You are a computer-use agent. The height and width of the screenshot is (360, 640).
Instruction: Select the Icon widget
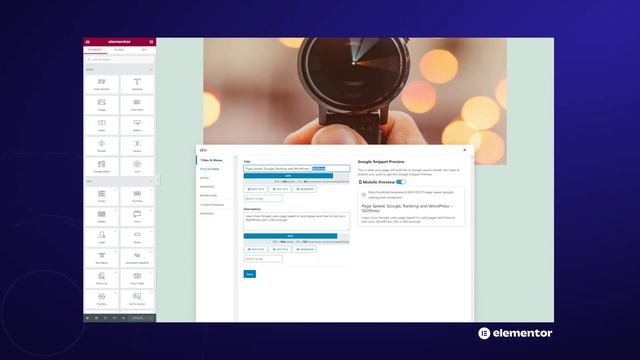point(137,167)
